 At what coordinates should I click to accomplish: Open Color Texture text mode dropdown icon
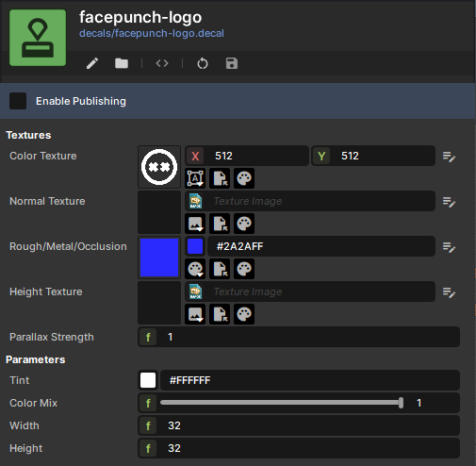coord(195,178)
